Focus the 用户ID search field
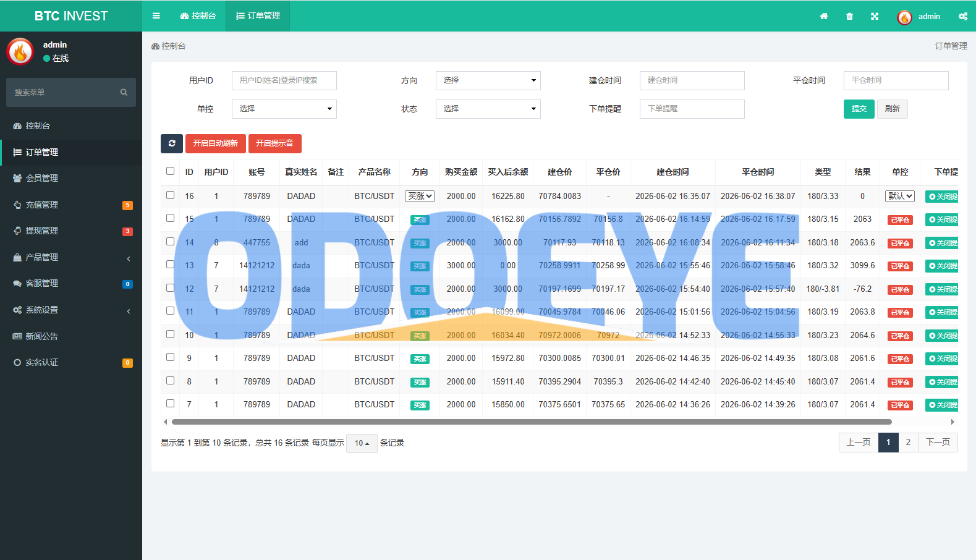Image resolution: width=976 pixels, height=560 pixels. (284, 80)
